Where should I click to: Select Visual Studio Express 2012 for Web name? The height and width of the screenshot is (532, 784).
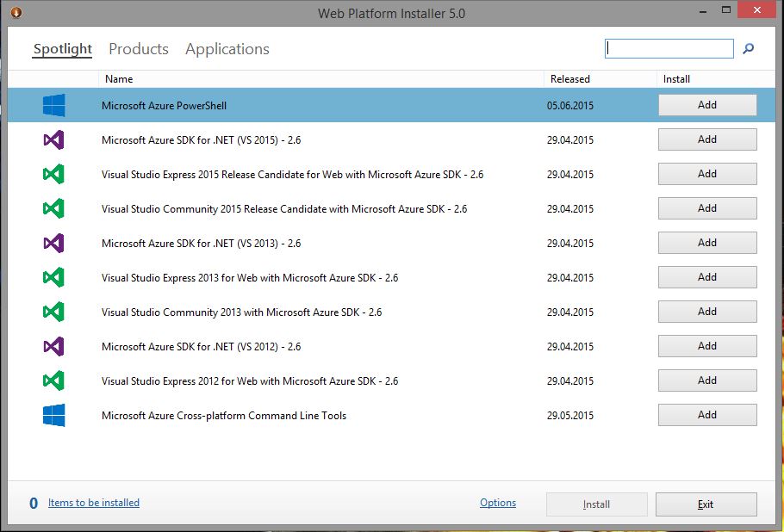click(250, 381)
